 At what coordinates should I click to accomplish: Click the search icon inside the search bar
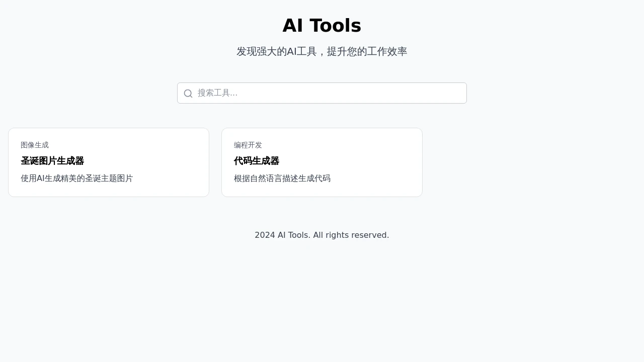click(x=188, y=94)
